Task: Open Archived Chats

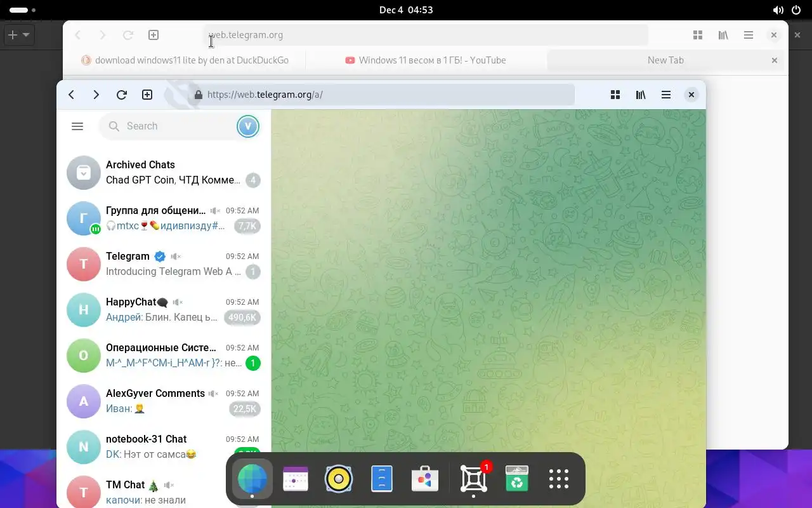Action: (x=164, y=173)
